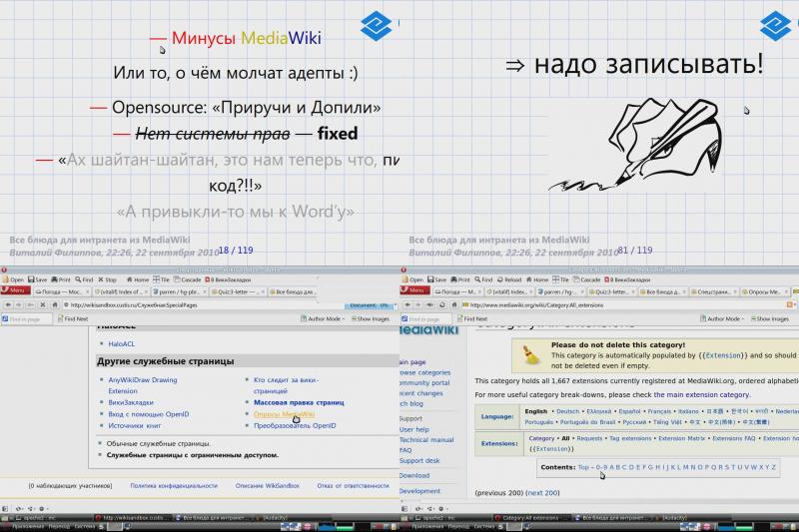Click Tile in the left browser toolbar
799x532 pixels.
pyautogui.click(x=162, y=279)
